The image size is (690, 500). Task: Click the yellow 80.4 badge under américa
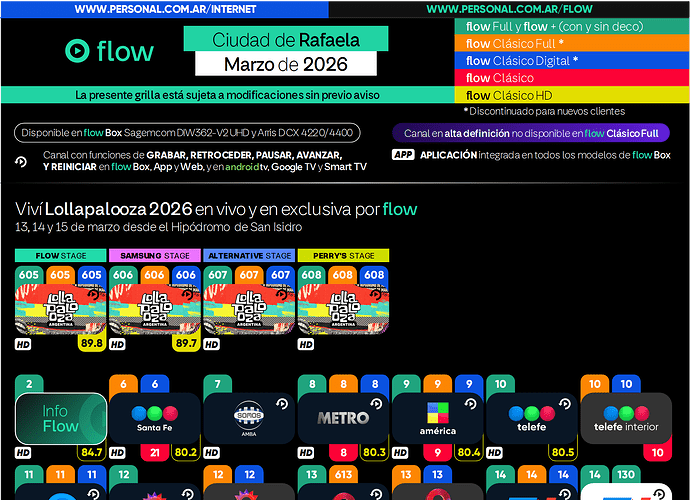pyautogui.click(x=469, y=452)
